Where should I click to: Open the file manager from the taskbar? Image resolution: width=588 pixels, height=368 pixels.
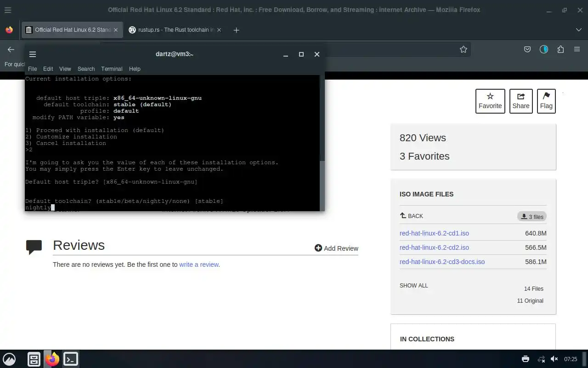pos(34,359)
